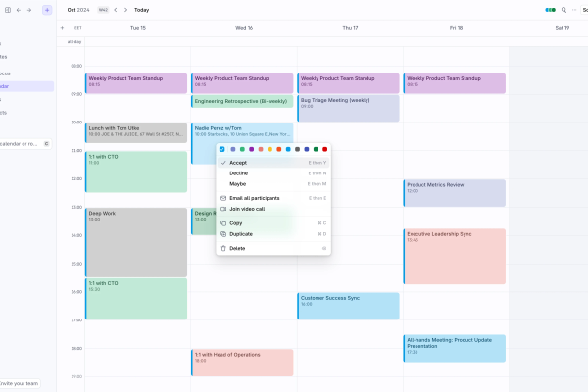Viewport: 588px width, 392px height.
Task: Choose the purple color swatch
Action: pyautogui.click(x=251, y=149)
